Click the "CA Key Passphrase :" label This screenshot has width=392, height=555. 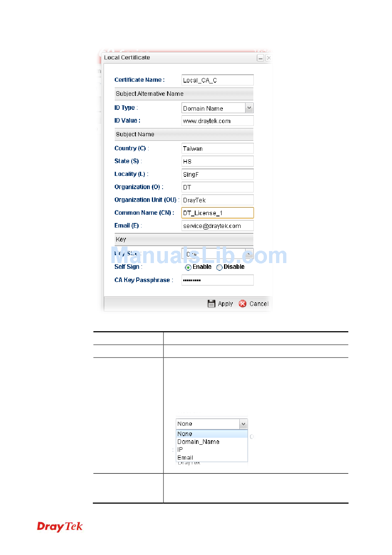pos(144,280)
